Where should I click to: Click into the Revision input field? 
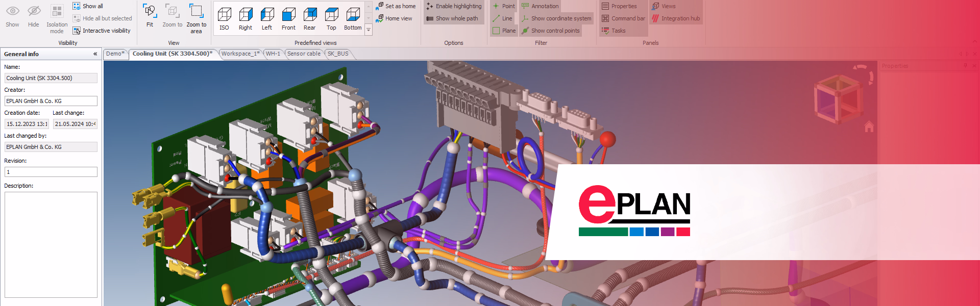51,172
